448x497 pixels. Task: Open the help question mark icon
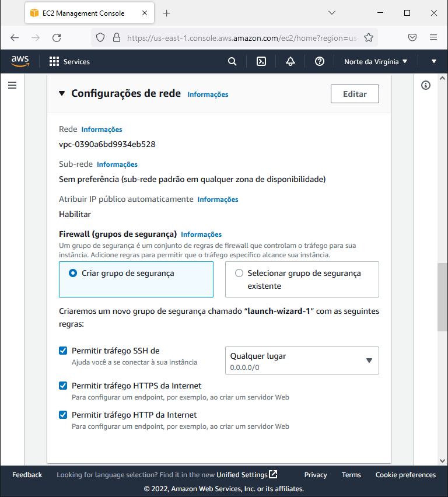pyautogui.click(x=319, y=61)
